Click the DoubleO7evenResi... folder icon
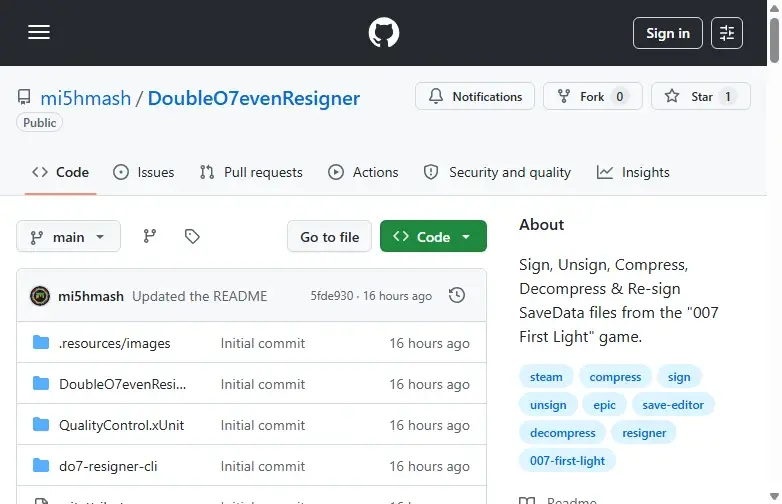 coord(41,383)
